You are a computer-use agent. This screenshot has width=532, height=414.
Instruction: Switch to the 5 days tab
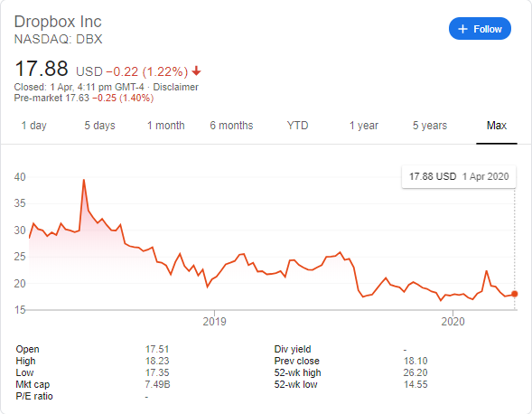[x=99, y=126]
